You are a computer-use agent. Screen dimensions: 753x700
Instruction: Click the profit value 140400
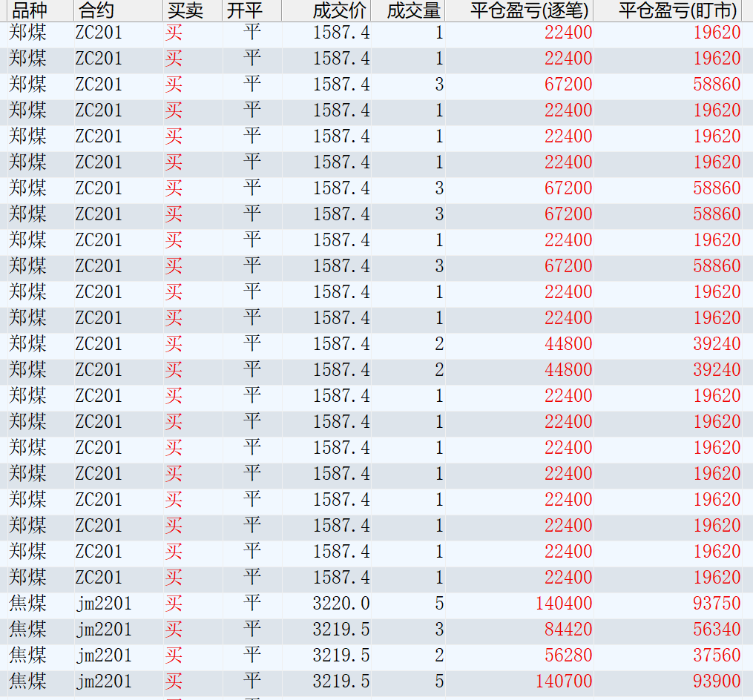pos(564,604)
